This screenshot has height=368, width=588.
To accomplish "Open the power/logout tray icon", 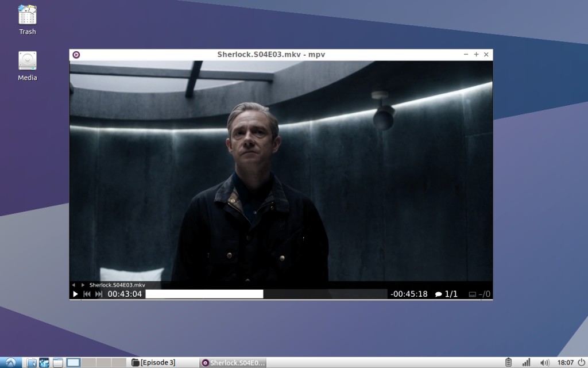I will [x=581, y=362].
